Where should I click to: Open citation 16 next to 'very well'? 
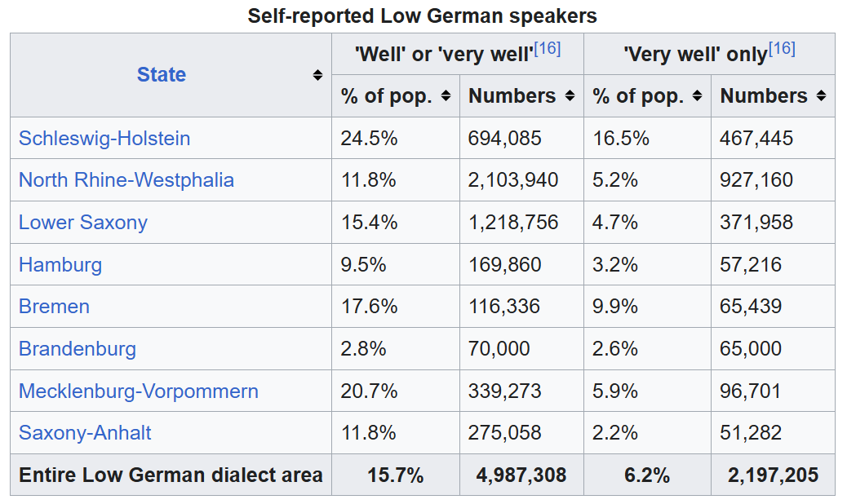point(548,48)
